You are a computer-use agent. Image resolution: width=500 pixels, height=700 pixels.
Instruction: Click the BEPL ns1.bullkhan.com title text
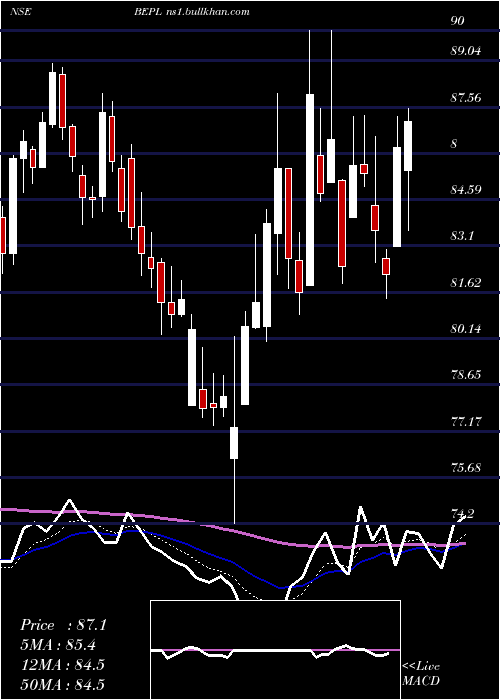192,12
